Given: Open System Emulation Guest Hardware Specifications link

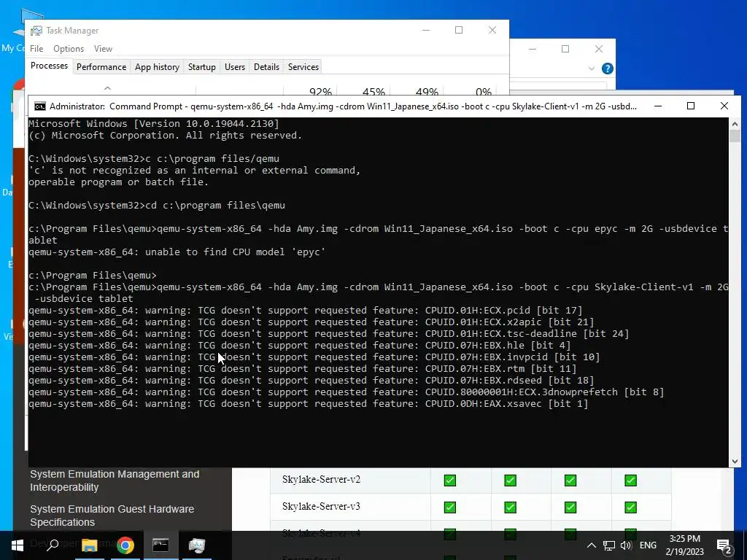Looking at the screenshot, I should [112, 516].
